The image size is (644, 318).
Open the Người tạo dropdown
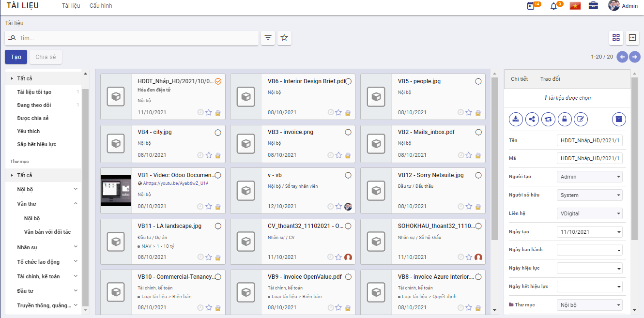589,177
